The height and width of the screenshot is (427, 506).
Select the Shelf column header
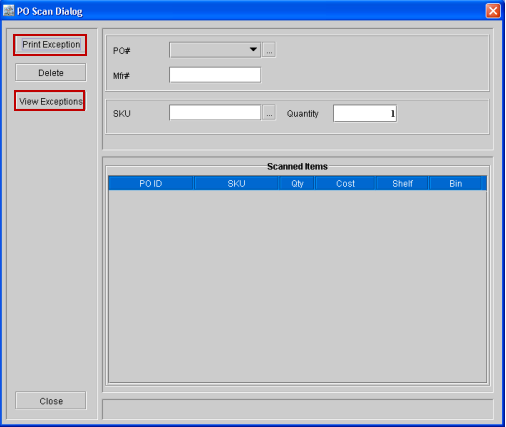click(403, 183)
